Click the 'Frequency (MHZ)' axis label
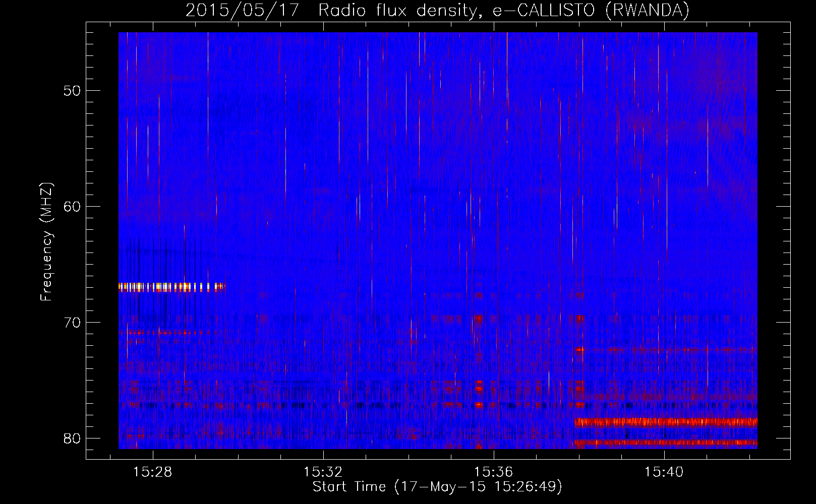 (46, 242)
